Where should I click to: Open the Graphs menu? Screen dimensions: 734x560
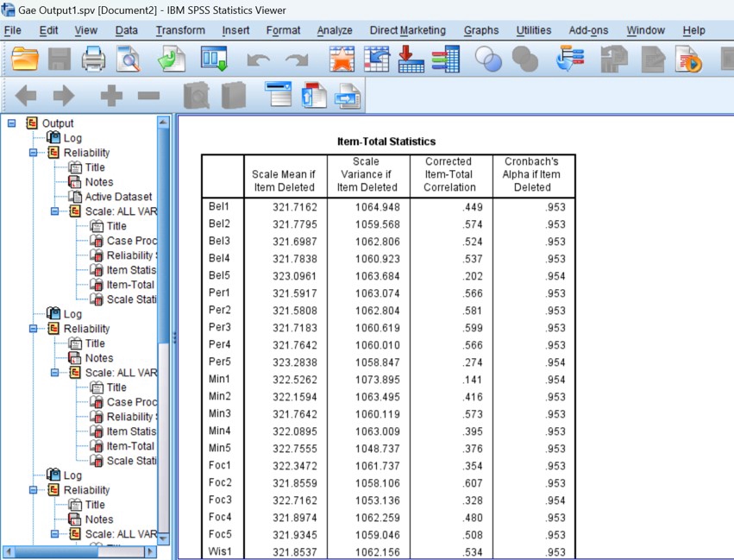(x=481, y=30)
